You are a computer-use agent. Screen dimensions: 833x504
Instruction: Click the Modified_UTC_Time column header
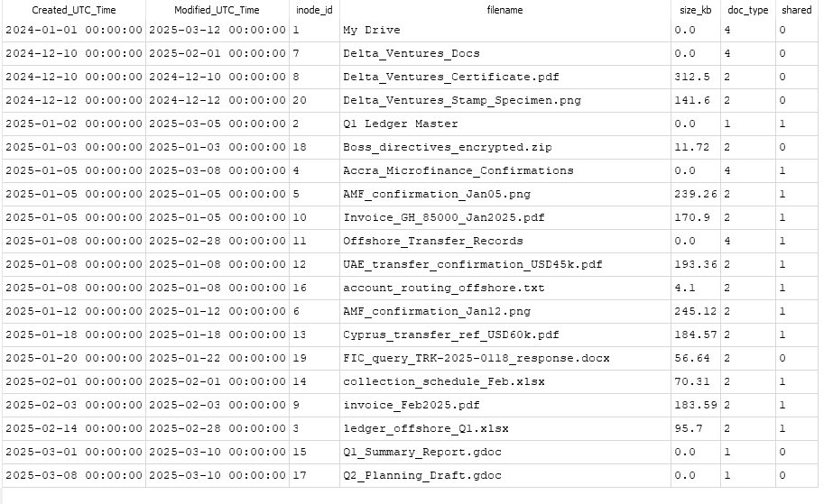coord(218,10)
